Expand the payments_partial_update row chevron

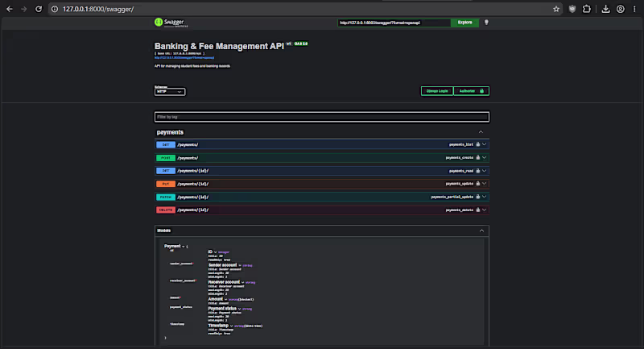click(x=485, y=197)
